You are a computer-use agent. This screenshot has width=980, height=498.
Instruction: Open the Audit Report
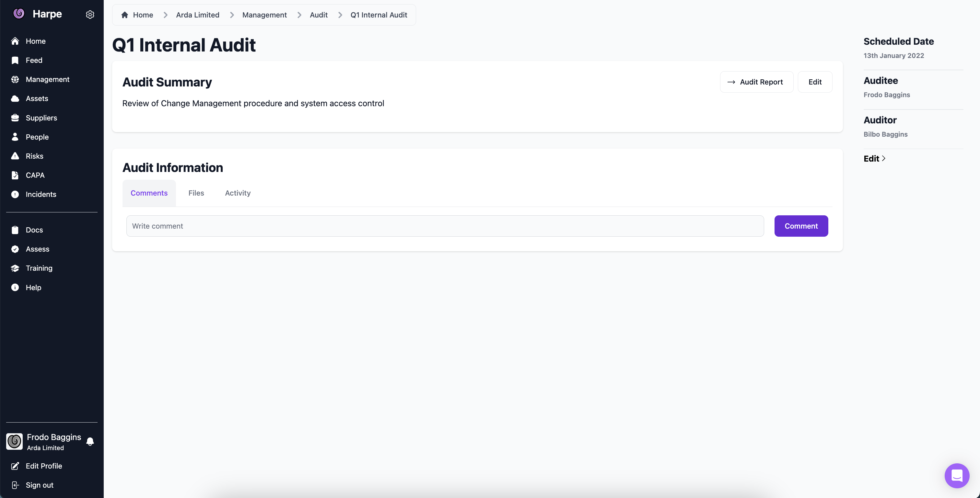pos(756,82)
